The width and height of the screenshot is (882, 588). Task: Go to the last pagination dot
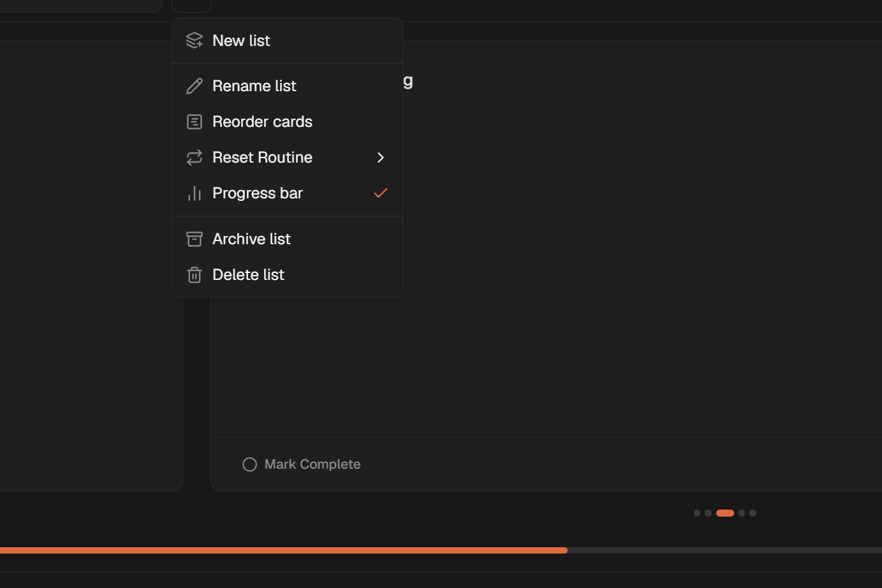point(753,513)
